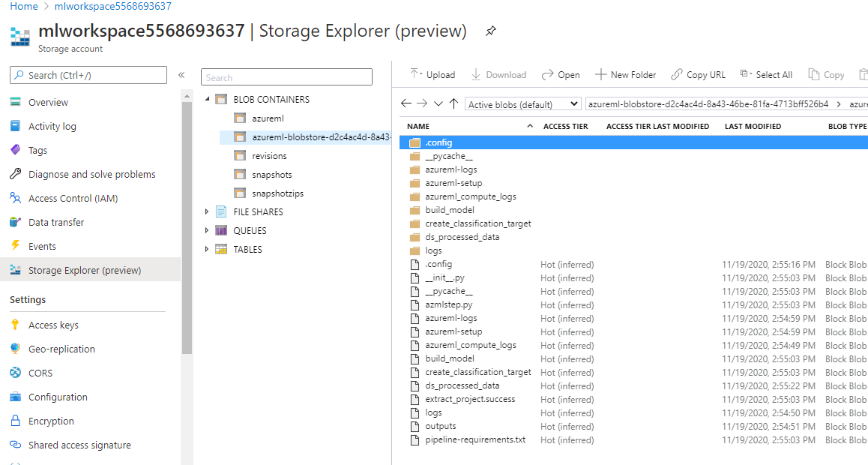This screenshot has height=465, width=868.
Task: Select azureml-blobstore container in tree
Action: click(306, 137)
